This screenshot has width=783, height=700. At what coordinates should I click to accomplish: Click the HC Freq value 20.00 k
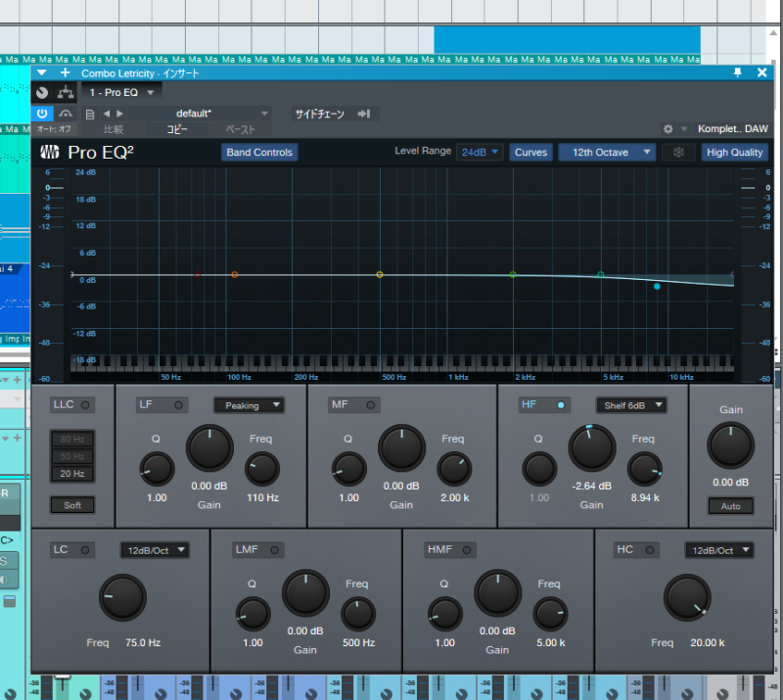tap(708, 642)
